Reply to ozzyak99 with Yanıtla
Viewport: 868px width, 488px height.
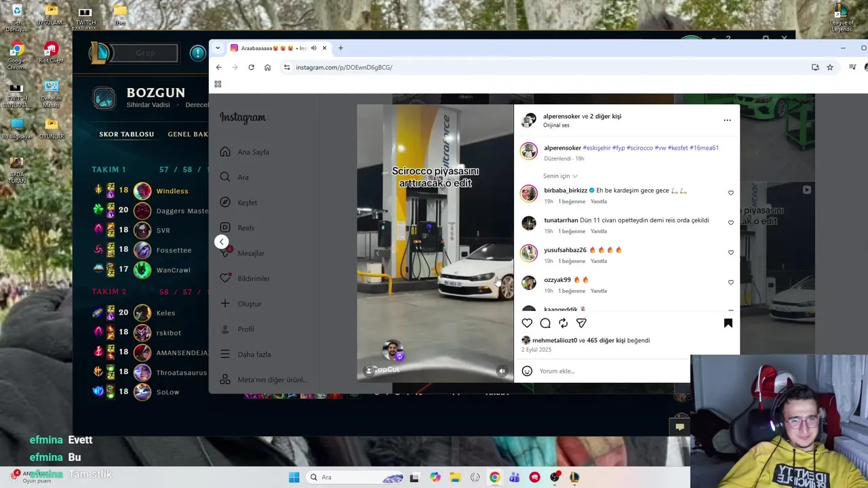pos(599,291)
